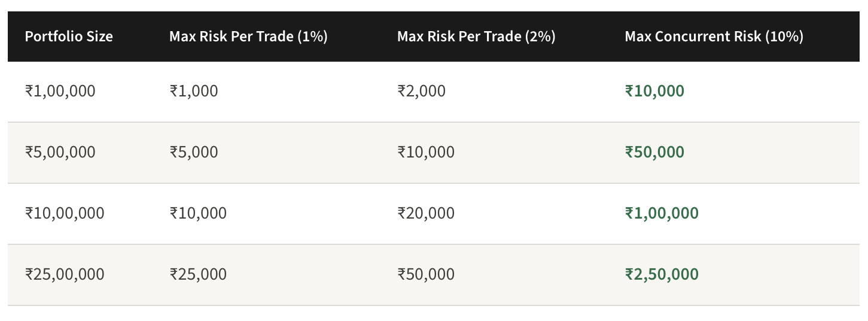Select the ₹25,000 one percent risk cell
The image size is (868, 321).
pos(198,274)
